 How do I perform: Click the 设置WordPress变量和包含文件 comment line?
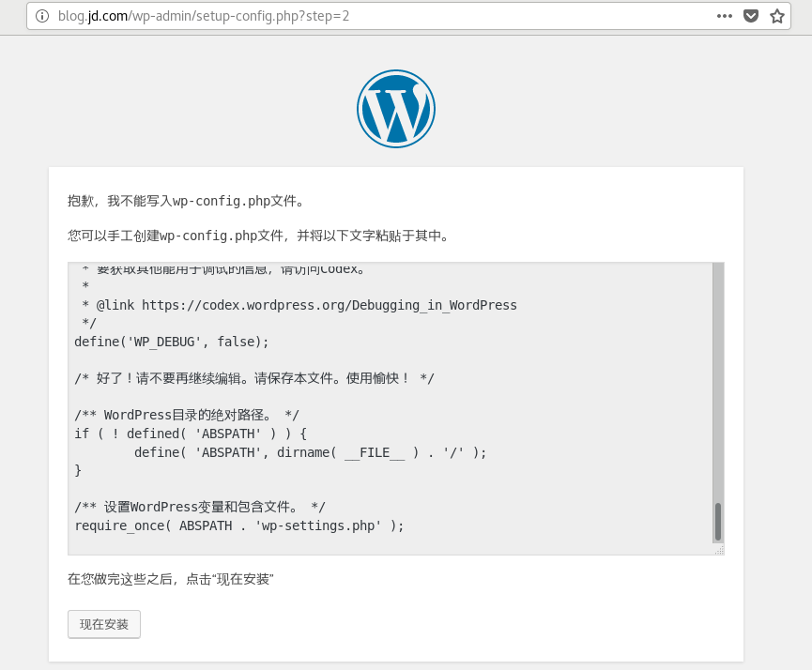pyautogui.click(x=199, y=507)
